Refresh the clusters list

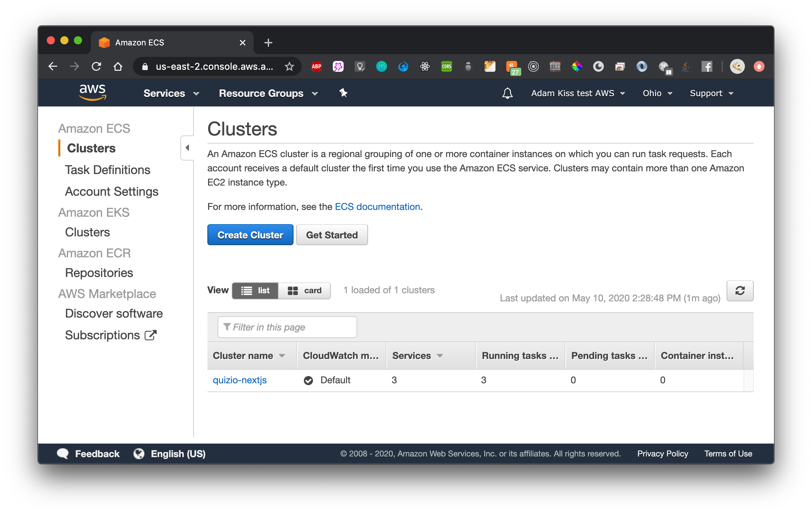(x=740, y=291)
